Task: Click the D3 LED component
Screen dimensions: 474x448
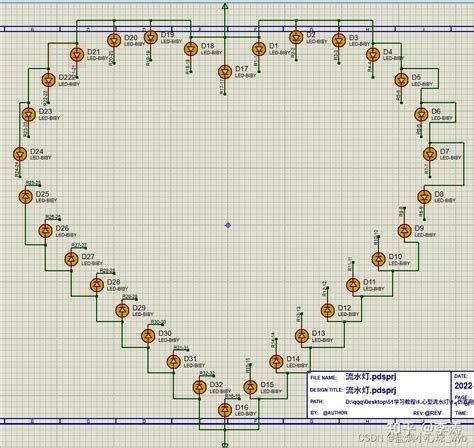Action: point(339,41)
